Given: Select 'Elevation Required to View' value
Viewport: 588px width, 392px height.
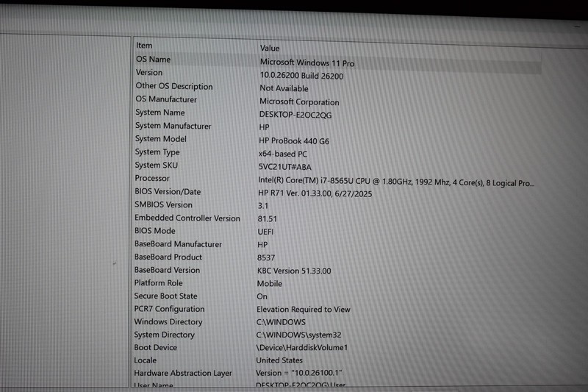Looking at the screenshot, I should pos(304,309).
